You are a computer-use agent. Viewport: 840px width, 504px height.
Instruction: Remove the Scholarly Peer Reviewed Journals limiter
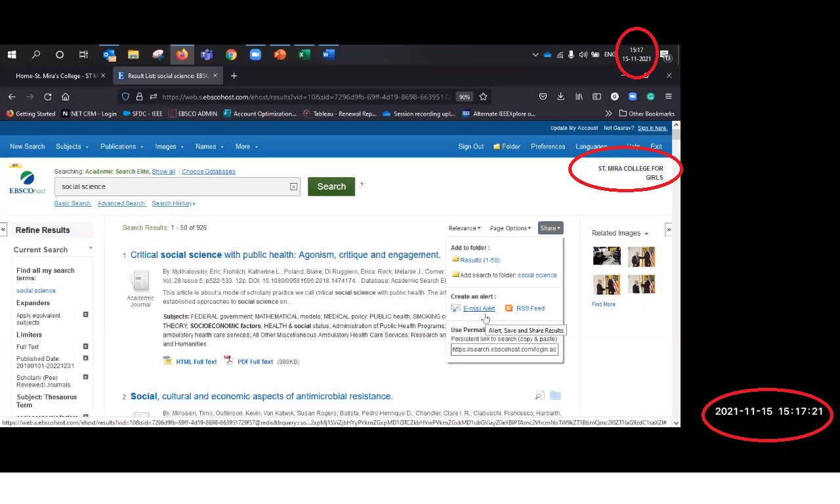(85, 377)
